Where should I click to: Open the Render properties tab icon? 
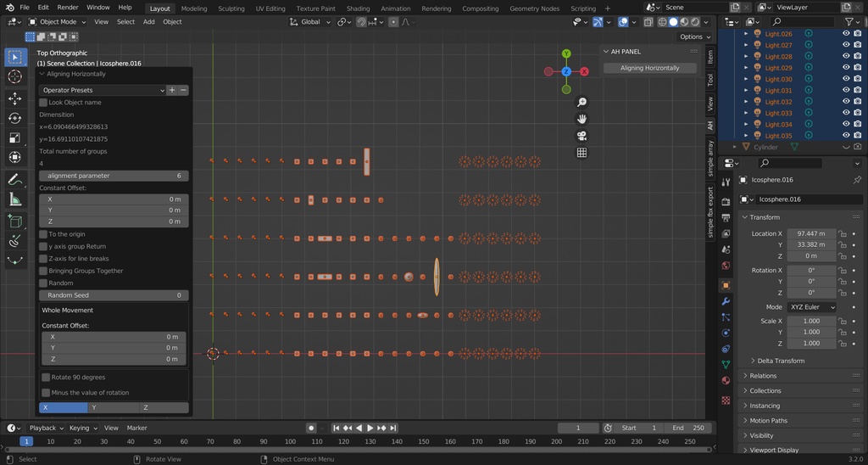[726, 202]
